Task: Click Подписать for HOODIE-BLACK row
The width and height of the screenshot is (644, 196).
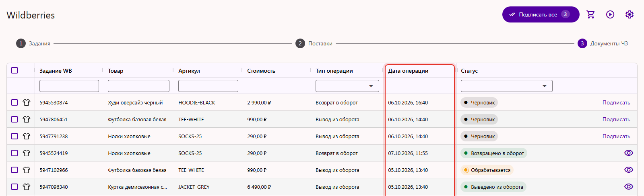Action: click(616, 102)
